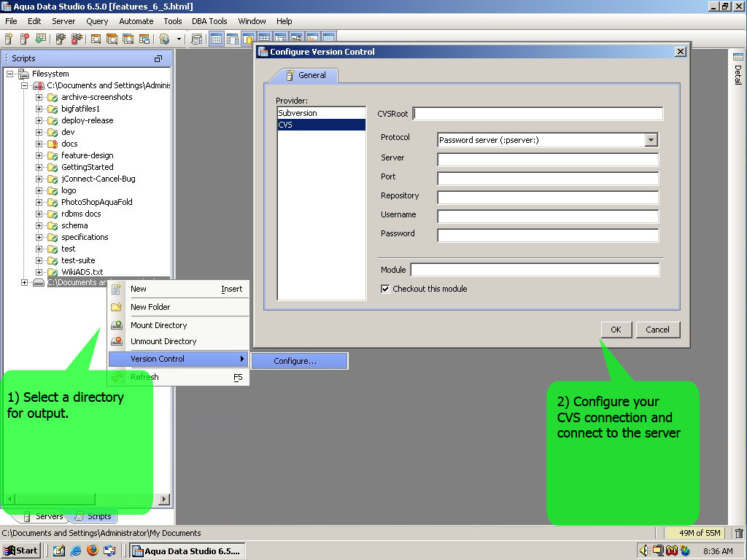Viewport: 747px width, 560px height.
Task: Click the notepad quick launch icon in taskbar
Action: (58, 551)
